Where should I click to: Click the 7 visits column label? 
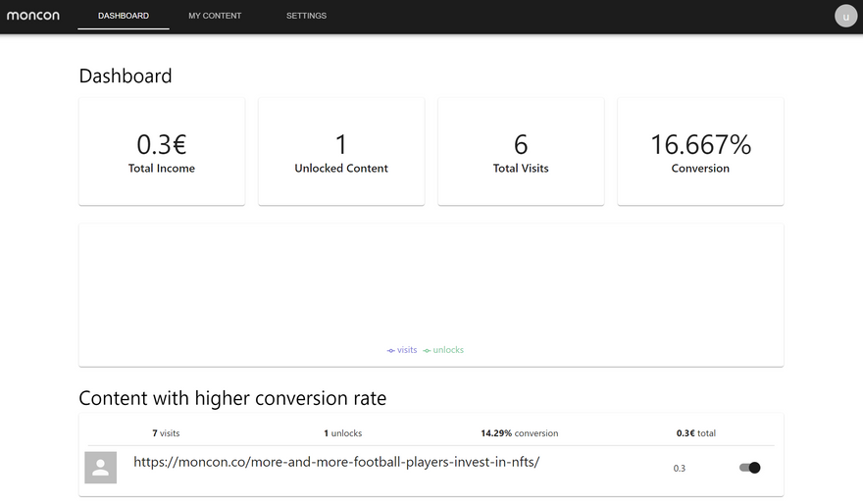pyautogui.click(x=166, y=433)
